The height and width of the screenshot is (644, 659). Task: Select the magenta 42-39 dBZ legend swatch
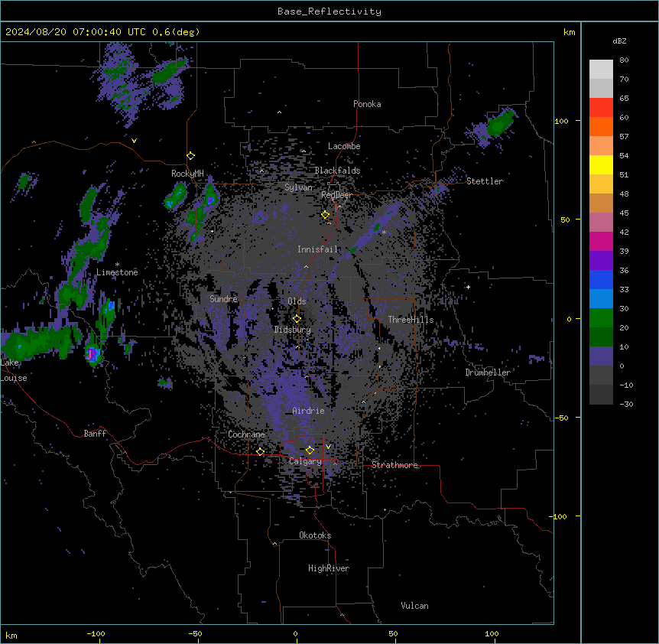(601, 241)
